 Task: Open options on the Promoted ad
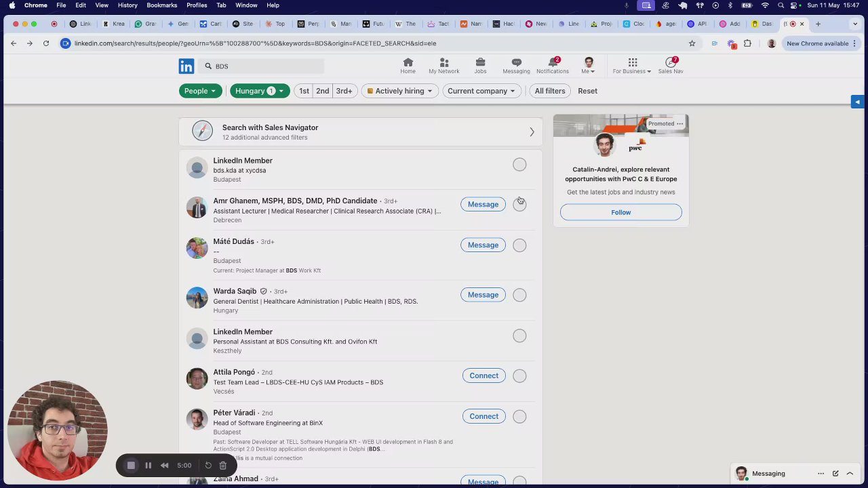(x=679, y=124)
